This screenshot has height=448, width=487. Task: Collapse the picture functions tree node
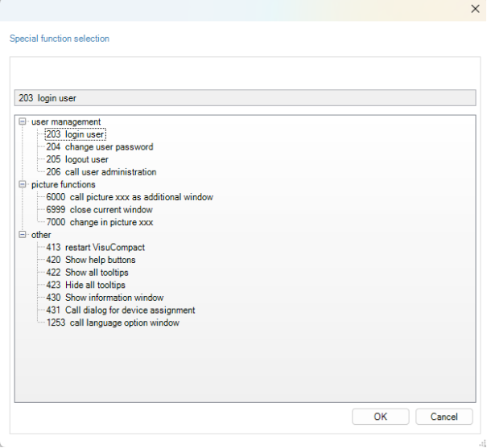[x=23, y=184]
